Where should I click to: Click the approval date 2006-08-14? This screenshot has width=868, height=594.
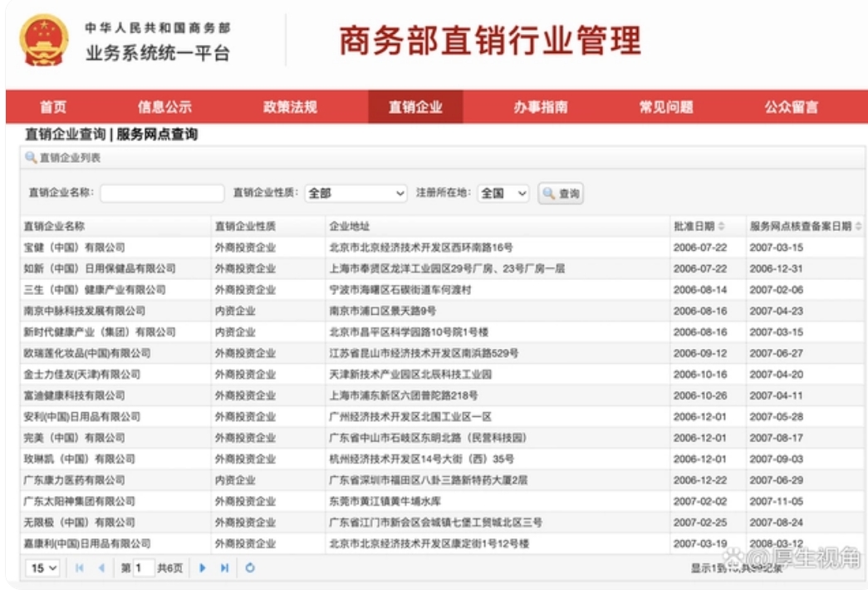700,290
